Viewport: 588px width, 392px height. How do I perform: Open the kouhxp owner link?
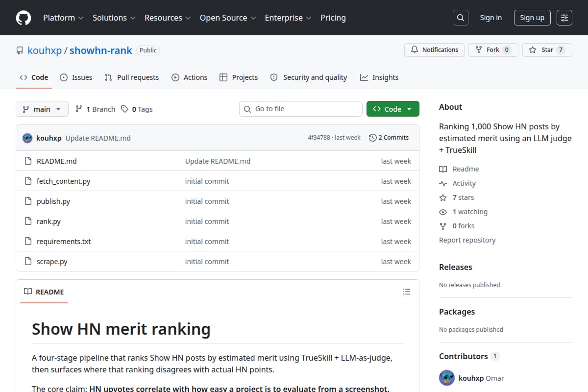click(x=45, y=50)
